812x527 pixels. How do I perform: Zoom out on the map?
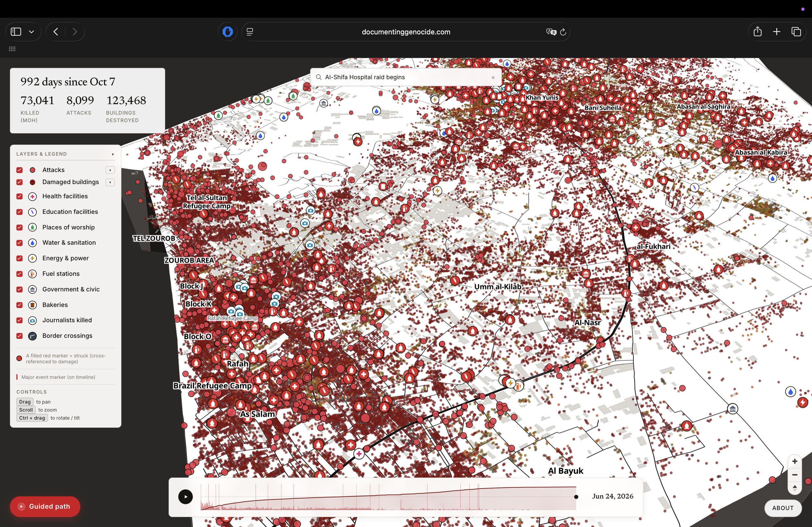(x=794, y=474)
